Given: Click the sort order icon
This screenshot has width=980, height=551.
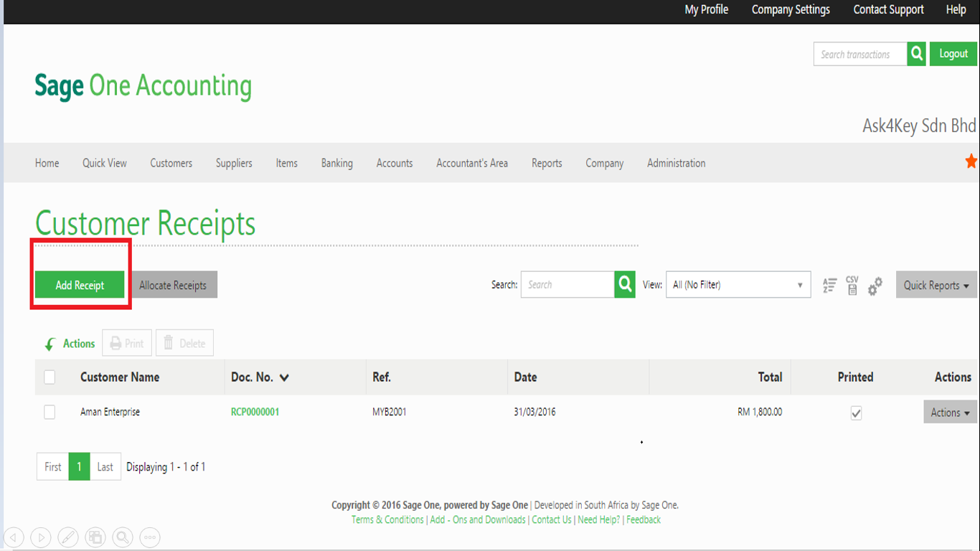Looking at the screenshot, I should click(x=829, y=286).
